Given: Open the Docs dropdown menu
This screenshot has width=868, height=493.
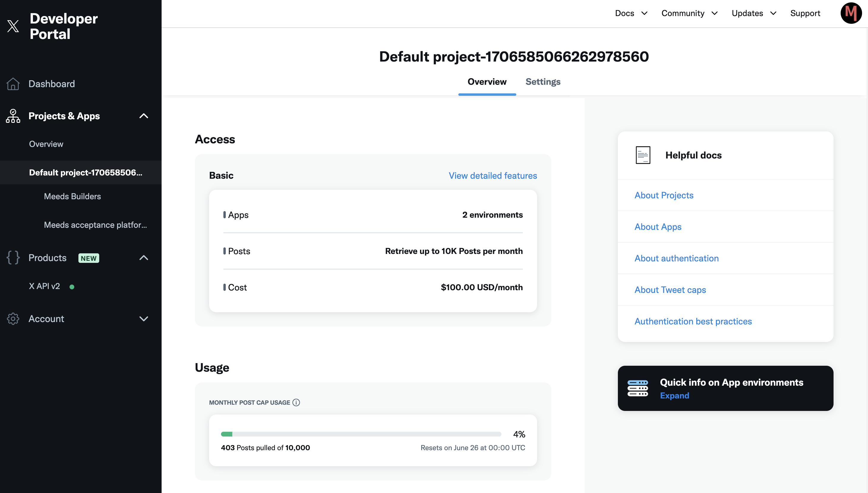Looking at the screenshot, I should click(x=631, y=13).
